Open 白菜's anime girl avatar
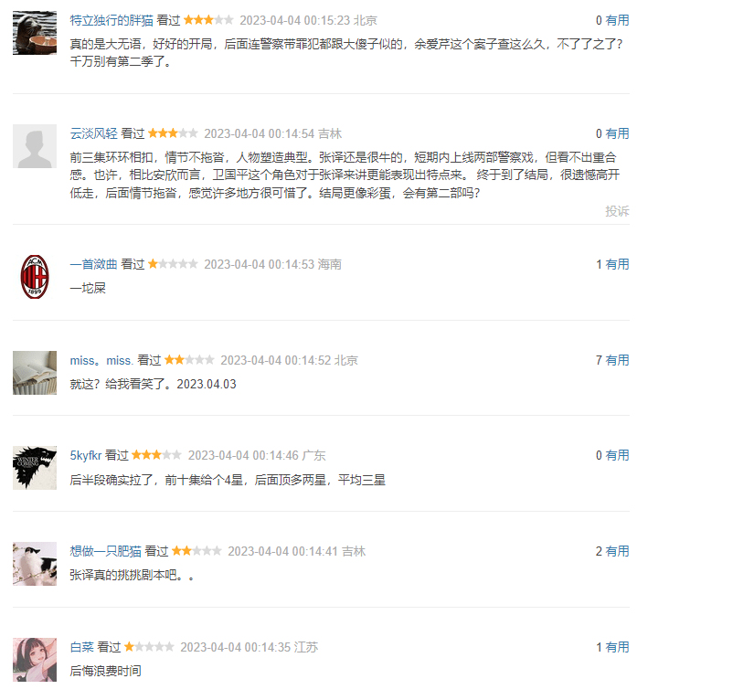Image resolution: width=754 pixels, height=700 pixels. coord(35,660)
